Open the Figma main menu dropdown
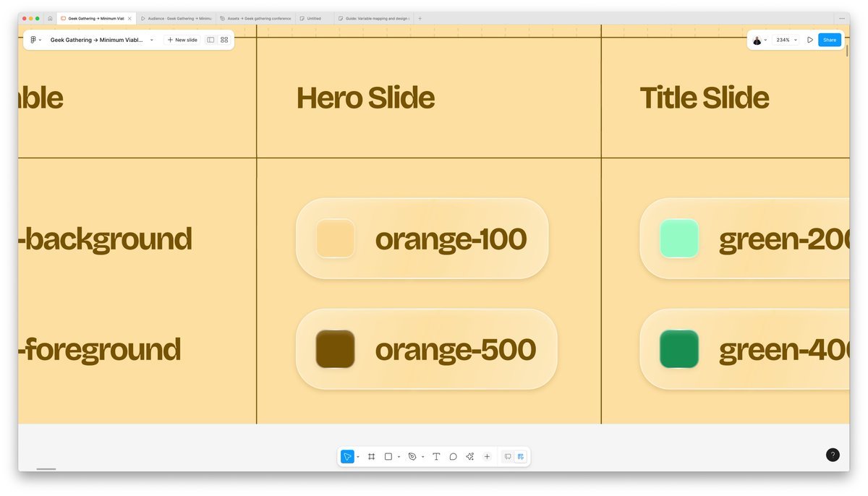The image size is (868, 496). point(35,40)
